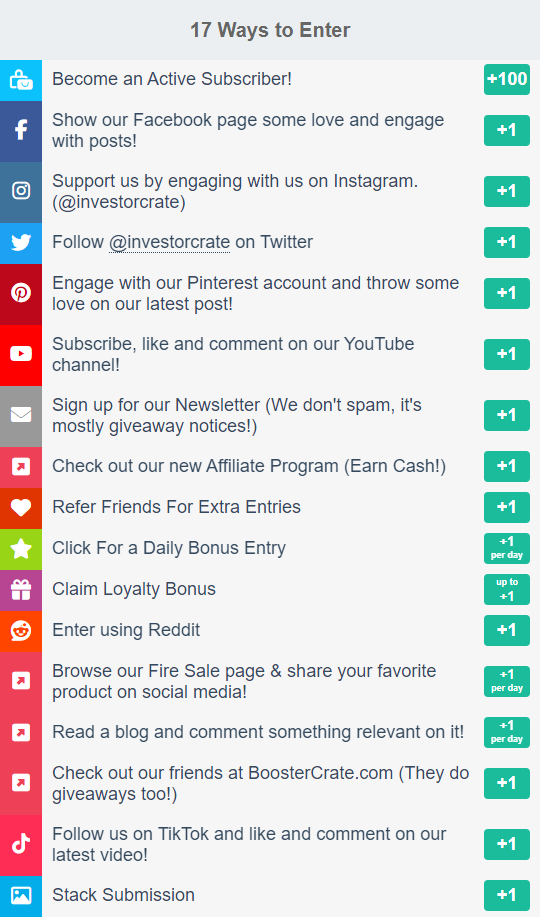Viewport: 540px width, 917px height.
Task: Click the +100 Active Subscriber badge
Action: point(507,79)
